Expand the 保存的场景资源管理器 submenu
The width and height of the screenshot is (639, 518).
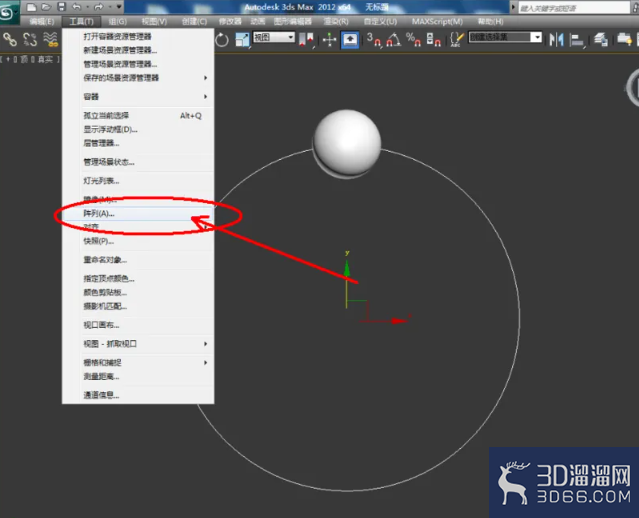tap(138, 78)
